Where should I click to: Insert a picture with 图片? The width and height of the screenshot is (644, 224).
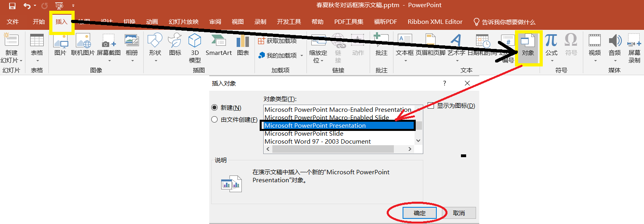[x=60, y=45]
